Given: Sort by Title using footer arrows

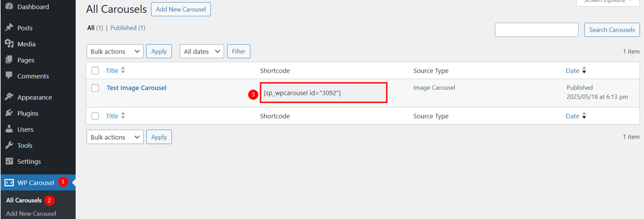Looking at the screenshot, I should 123,116.
